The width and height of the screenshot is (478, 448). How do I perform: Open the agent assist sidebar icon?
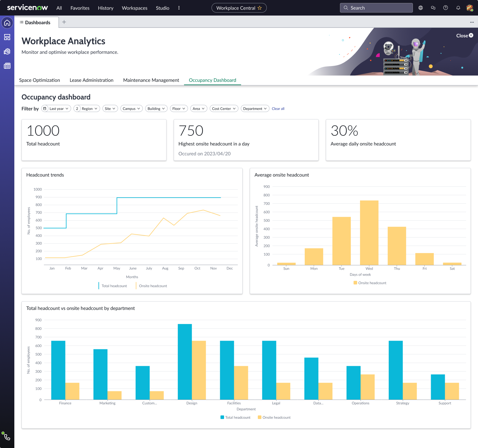(x=7, y=51)
